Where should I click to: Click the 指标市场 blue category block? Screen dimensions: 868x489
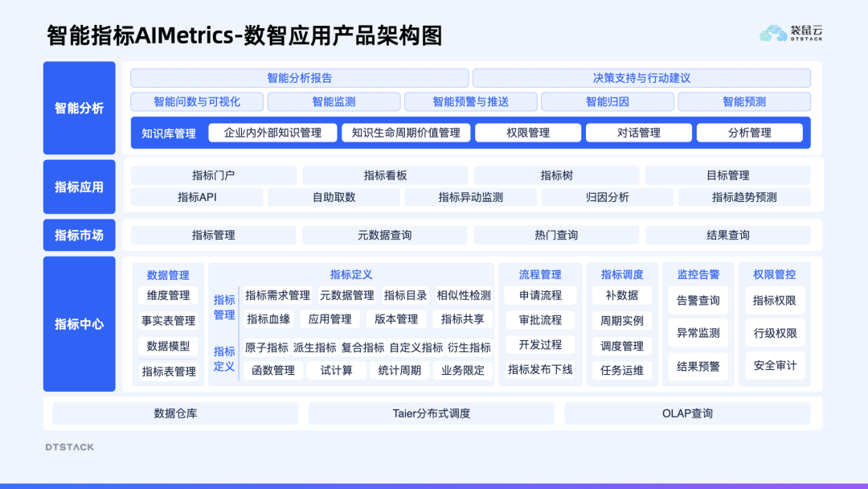(79, 236)
